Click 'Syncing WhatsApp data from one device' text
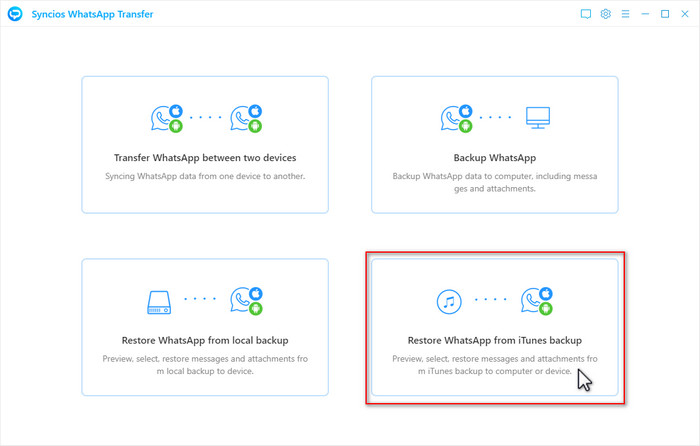 [205, 176]
